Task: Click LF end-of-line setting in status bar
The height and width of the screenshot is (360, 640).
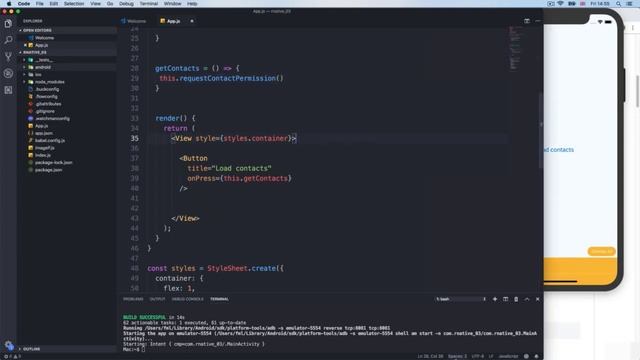Action: [x=491, y=356]
